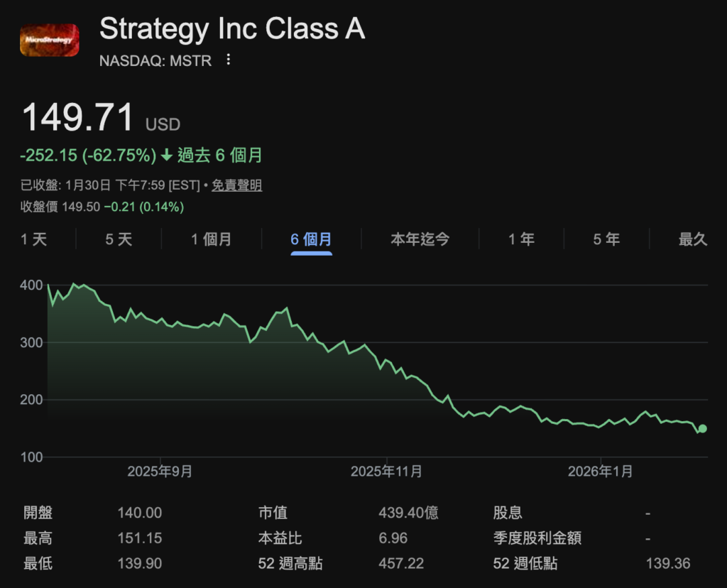Image resolution: width=727 pixels, height=588 pixels.
Task: Open the 免責聲明 disclaimer link
Action: coord(237,185)
